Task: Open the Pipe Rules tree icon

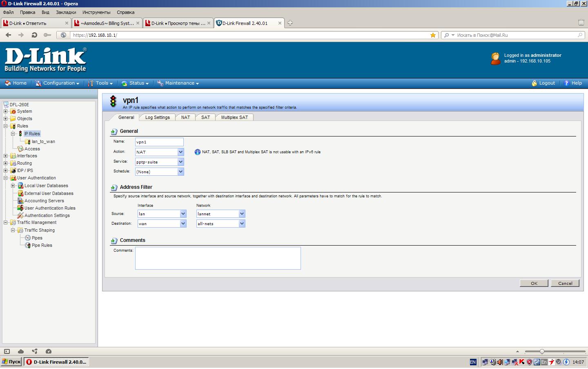Action: click(28, 246)
